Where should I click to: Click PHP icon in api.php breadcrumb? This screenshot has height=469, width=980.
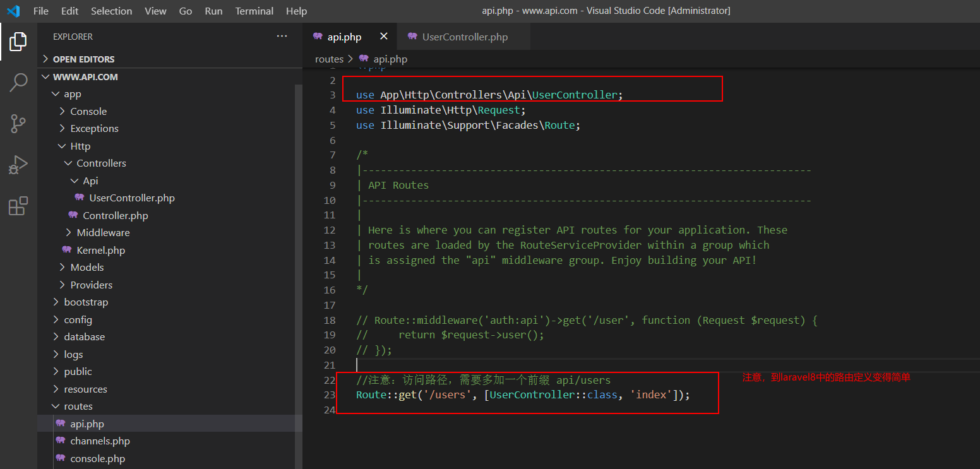364,59
